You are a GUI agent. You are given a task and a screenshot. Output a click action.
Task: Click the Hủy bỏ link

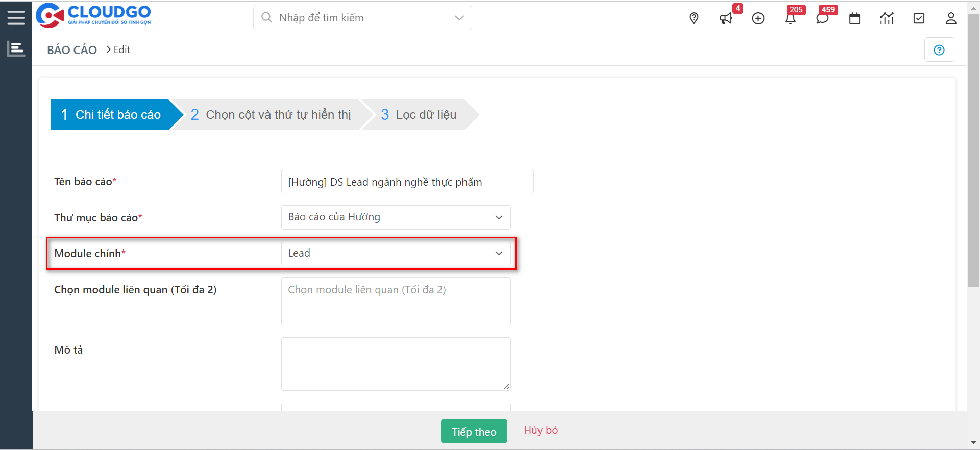coord(541,430)
